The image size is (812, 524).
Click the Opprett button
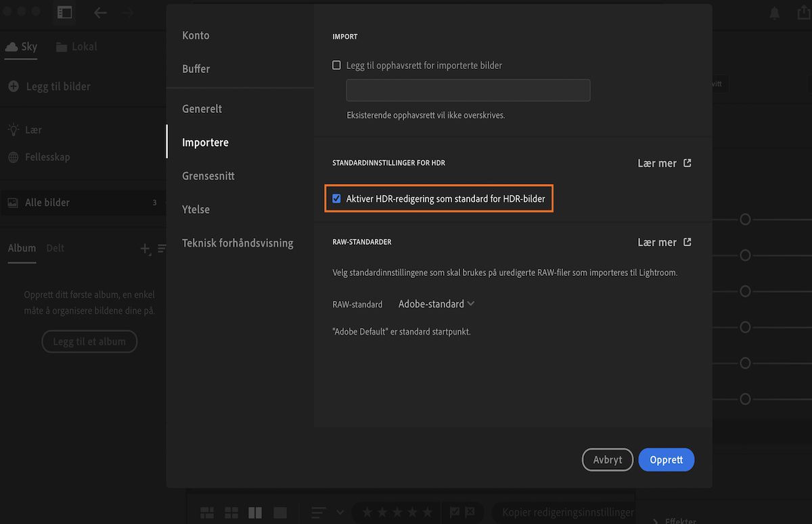(x=666, y=459)
